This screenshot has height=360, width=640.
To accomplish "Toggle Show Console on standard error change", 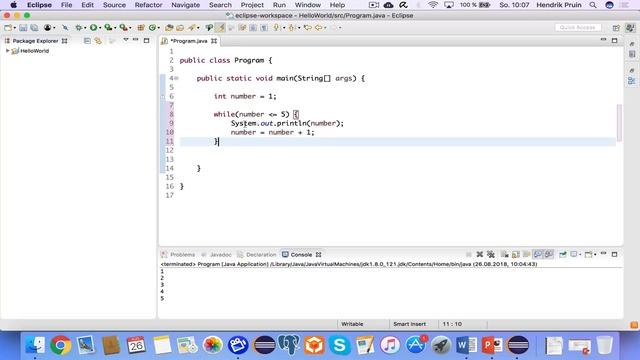I will click(x=549, y=254).
